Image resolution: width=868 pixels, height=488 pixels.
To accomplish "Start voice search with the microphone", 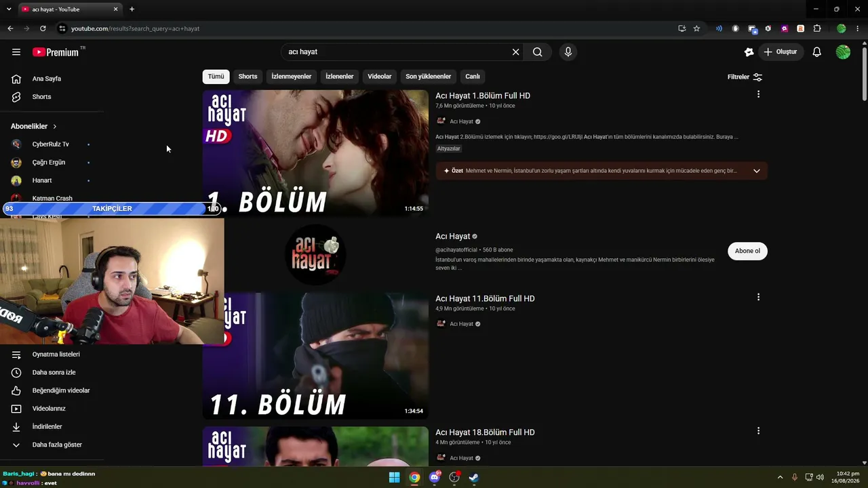I will tap(568, 52).
